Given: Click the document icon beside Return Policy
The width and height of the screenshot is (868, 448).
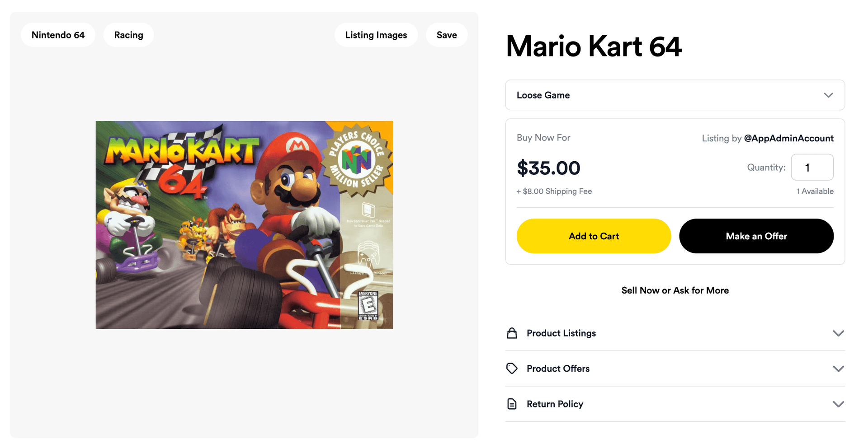Looking at the screenshot, I should point(512,404).
